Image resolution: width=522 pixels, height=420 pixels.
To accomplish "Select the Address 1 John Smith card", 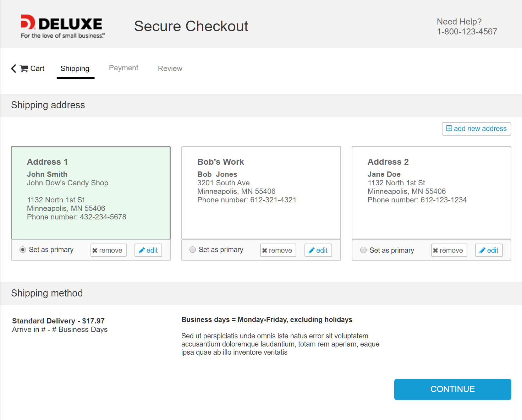I will tap(91, 193).
